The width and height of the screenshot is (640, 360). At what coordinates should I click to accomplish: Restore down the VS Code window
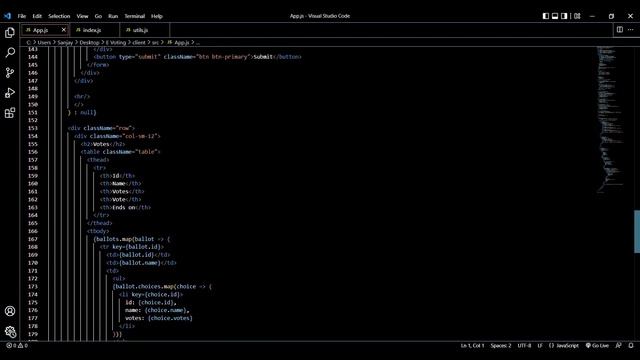click(x=611, y=16)
